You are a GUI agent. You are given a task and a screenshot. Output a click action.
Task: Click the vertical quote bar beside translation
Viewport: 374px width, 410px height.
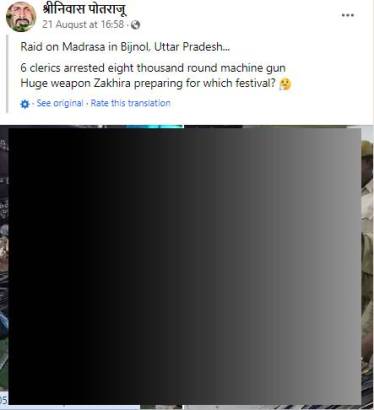(x=8, y=74)
